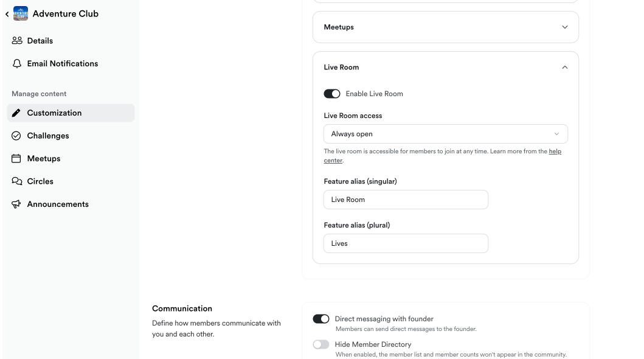Follow the help center link
The image size is (644, 359).
555,152
